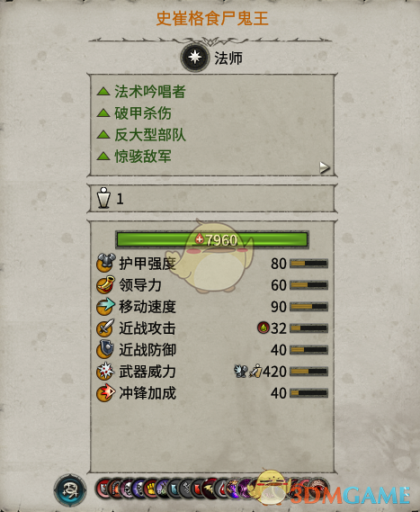
Task: Select the 破甲杀伤 trait entry
Action: 134,113
